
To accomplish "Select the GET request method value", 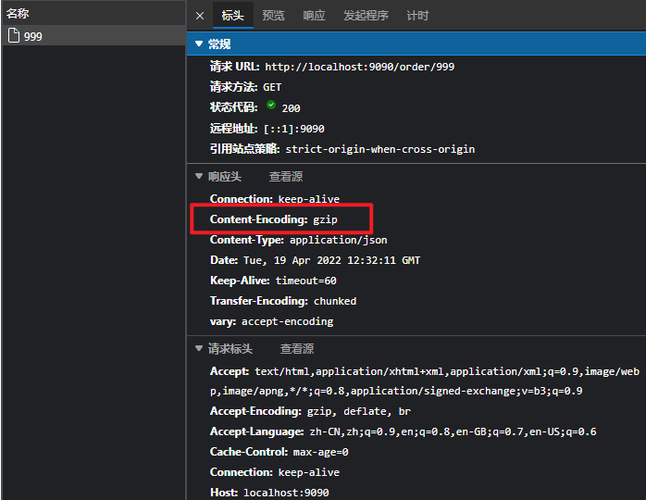I will coord(272,87).
